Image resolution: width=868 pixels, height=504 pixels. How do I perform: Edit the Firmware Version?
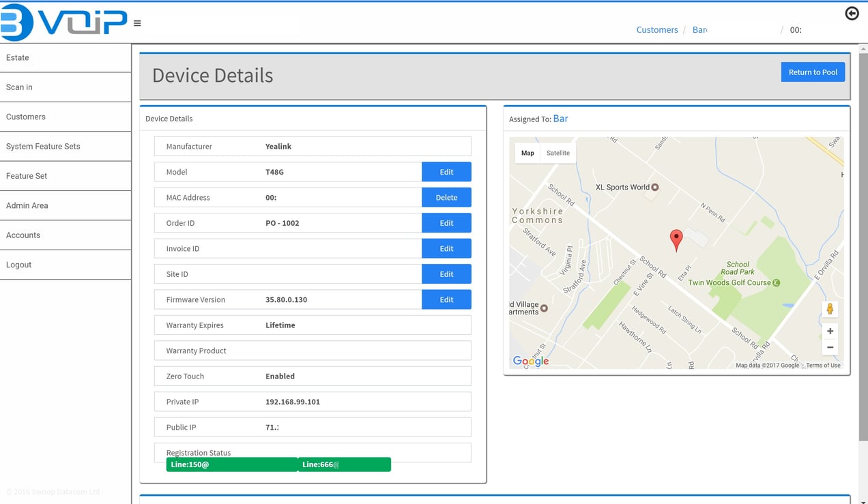point(446,300)
